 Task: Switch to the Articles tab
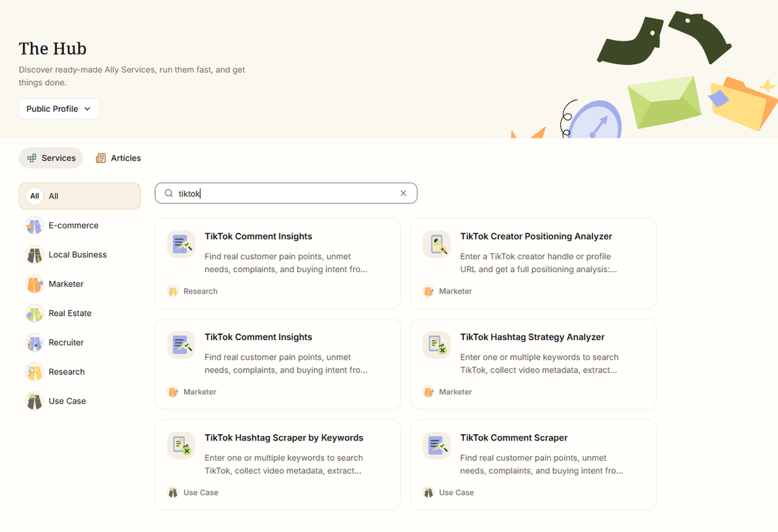(118, 158)
